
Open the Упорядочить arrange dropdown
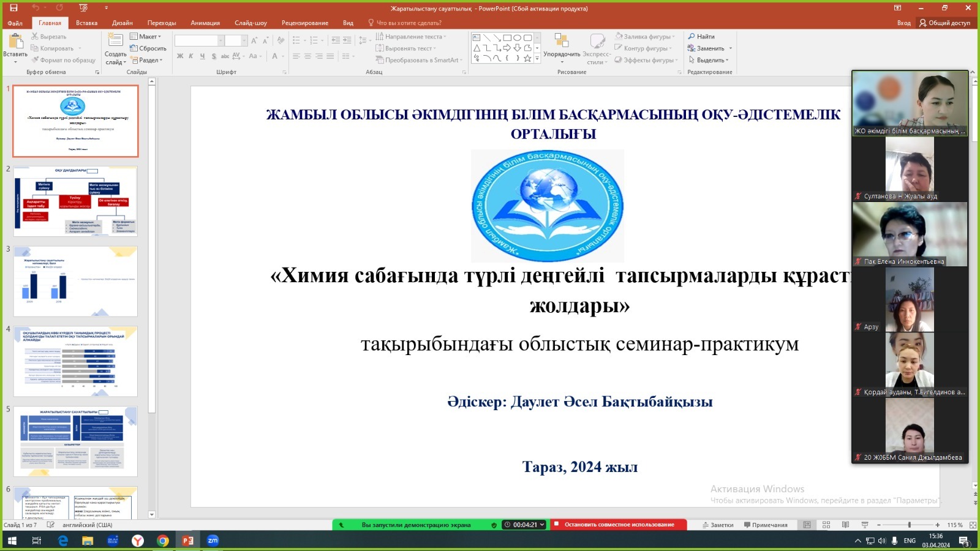click(562, 48)
